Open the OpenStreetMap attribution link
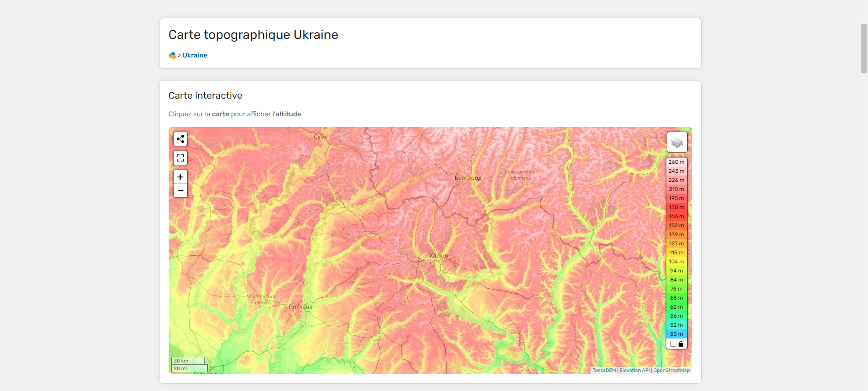The width and height of the screenshot is (868, 391). (671, 370)
